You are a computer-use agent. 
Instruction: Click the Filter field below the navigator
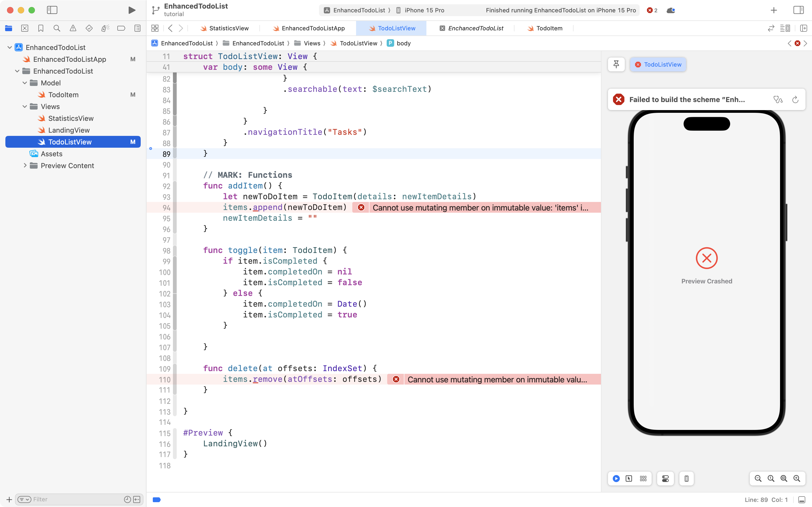click(67, 499)
